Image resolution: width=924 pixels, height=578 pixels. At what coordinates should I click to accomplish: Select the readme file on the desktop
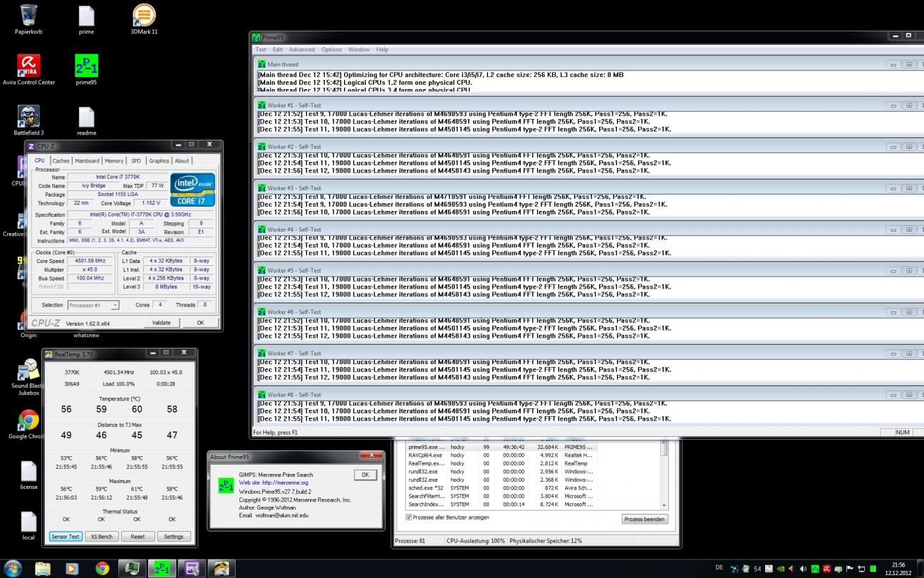86,120
